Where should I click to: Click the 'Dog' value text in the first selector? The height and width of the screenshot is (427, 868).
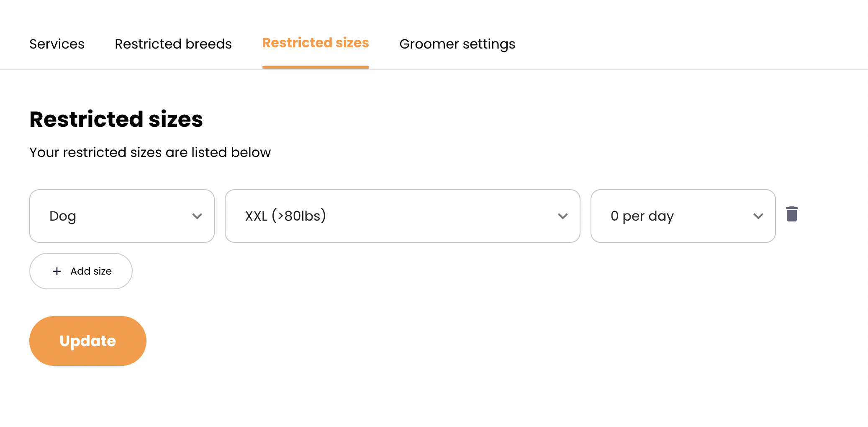pyautogui.click(x=63, y=216)
